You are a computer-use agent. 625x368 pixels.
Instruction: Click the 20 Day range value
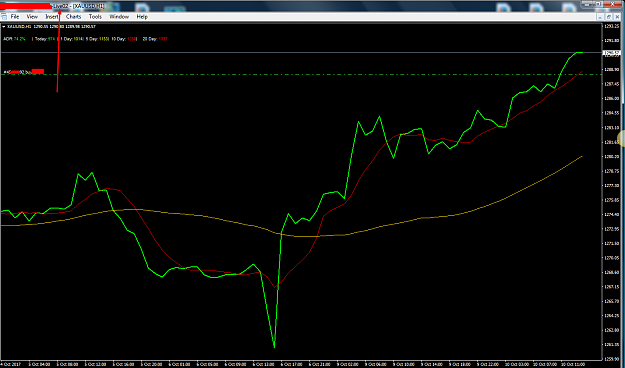tap(163, 39)
